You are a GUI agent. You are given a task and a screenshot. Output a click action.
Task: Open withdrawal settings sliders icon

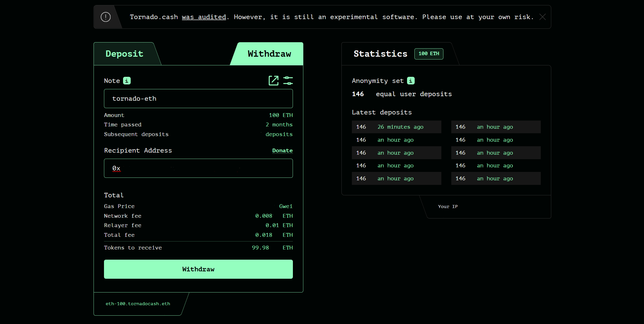click(288, 81)
